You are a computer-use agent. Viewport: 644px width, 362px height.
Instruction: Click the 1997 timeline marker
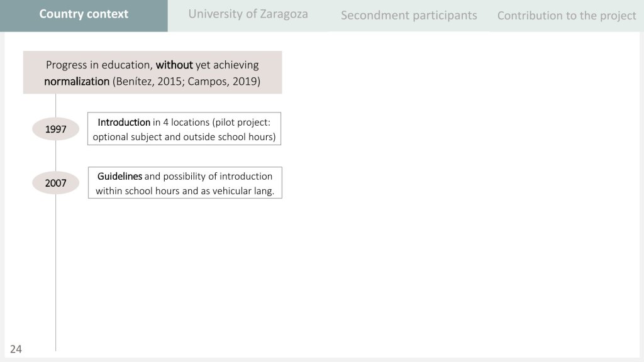pyautogui.click(x=55, y=129)
